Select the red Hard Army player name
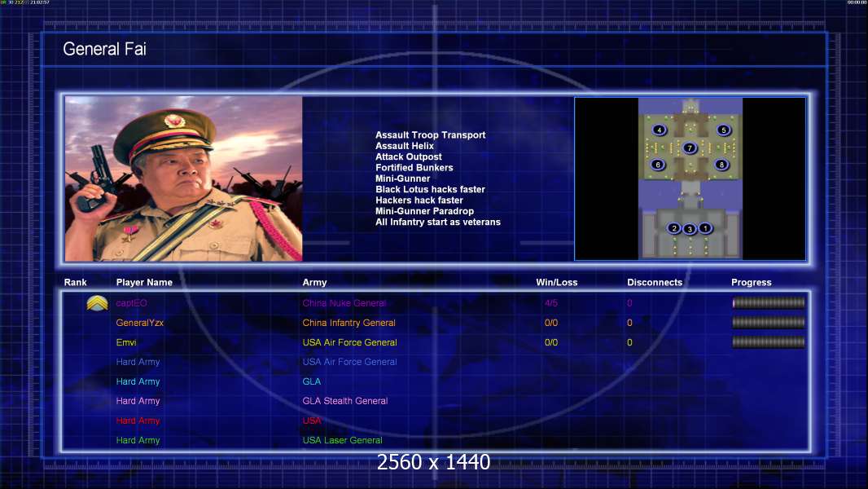The image size is (868, 489). [x=138, y=421]
